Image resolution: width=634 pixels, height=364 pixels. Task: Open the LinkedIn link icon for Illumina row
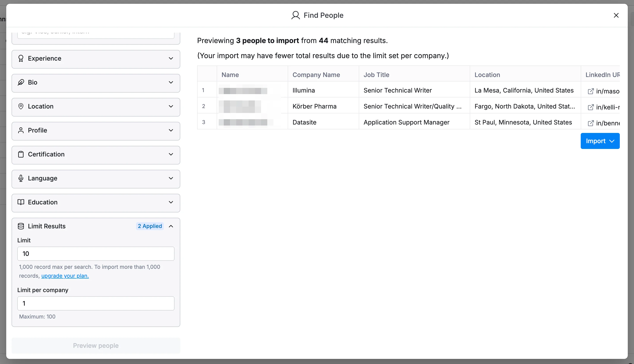point(590,91)
